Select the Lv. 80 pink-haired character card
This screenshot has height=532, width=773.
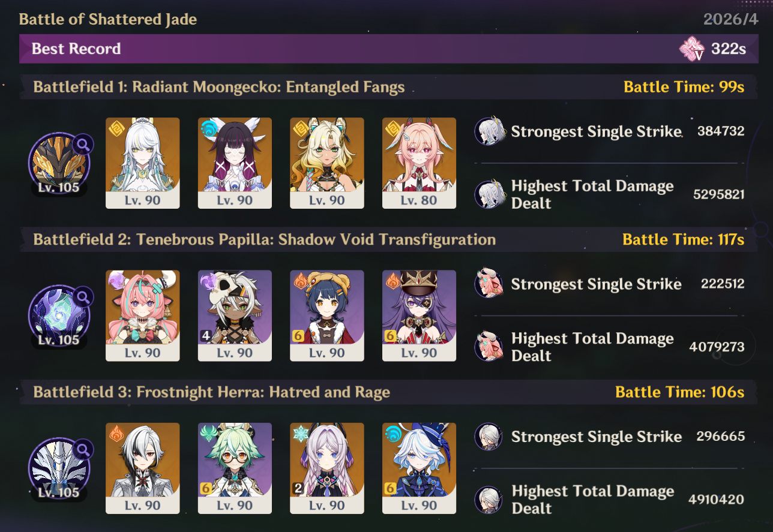tap(419, 163)
